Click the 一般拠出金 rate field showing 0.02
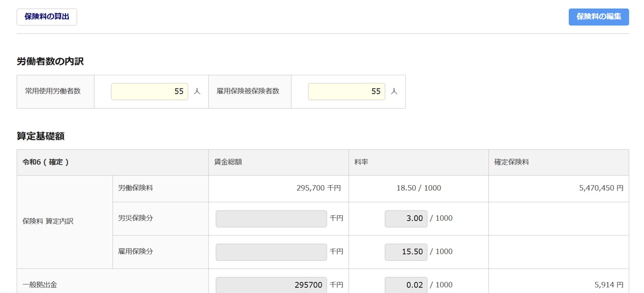This screenshot has width=644, height=293. click(406, 285)
